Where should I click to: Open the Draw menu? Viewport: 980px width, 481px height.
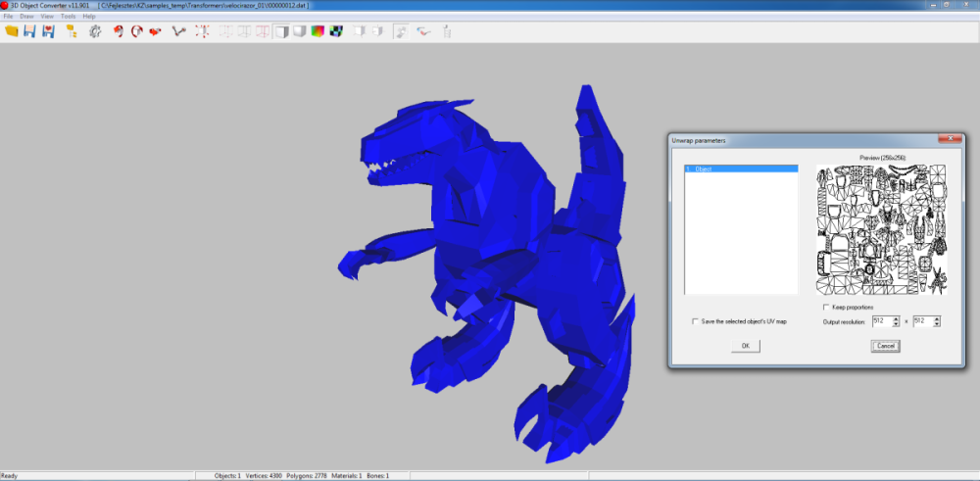click(26, 17)
